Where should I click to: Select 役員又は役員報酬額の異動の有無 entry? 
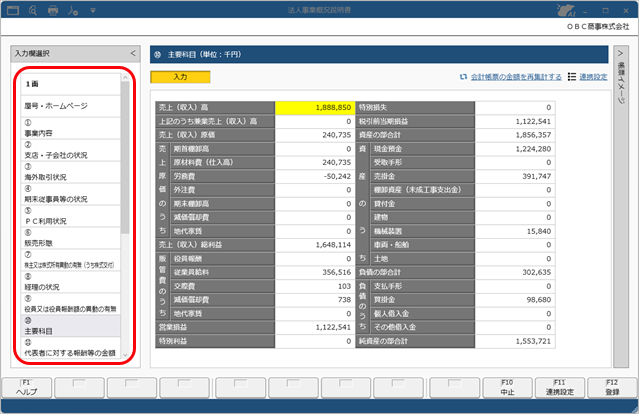71,304
